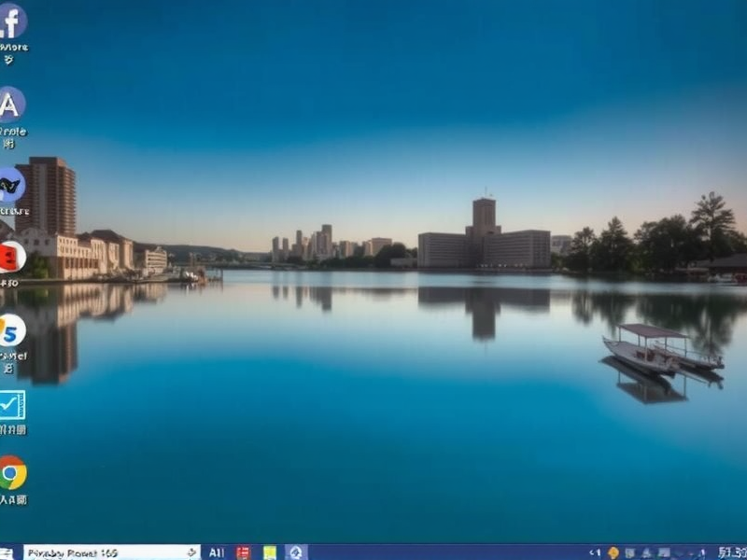Open the white checklist app shortcut

click(x=12, y=406)
